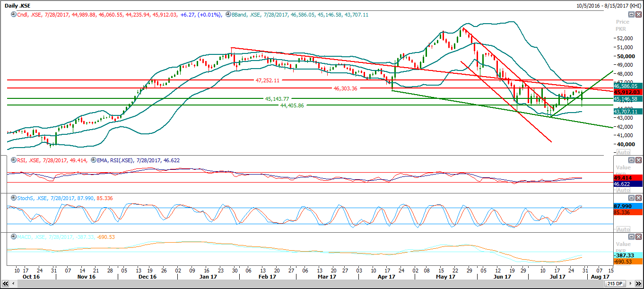Toggle Auto scale on the price pane

[623, 152]
